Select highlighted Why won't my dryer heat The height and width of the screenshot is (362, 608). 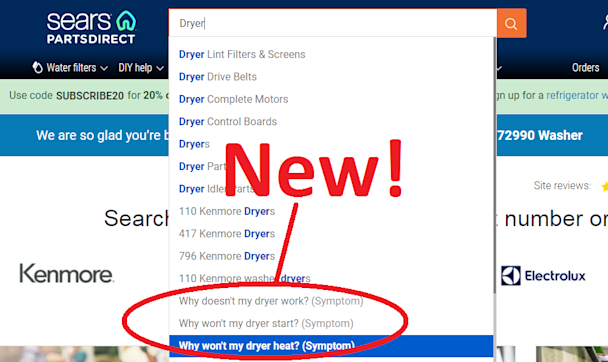331,346
